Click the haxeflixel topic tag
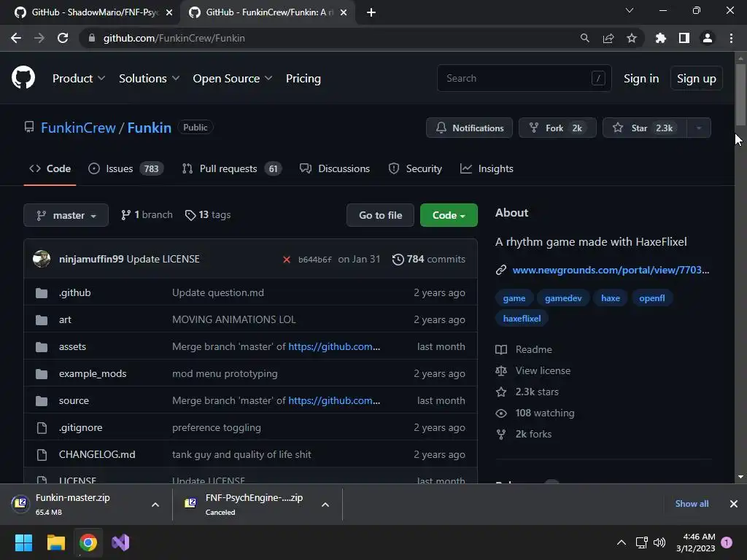The image size is (747, 560). tap(522, 319)
